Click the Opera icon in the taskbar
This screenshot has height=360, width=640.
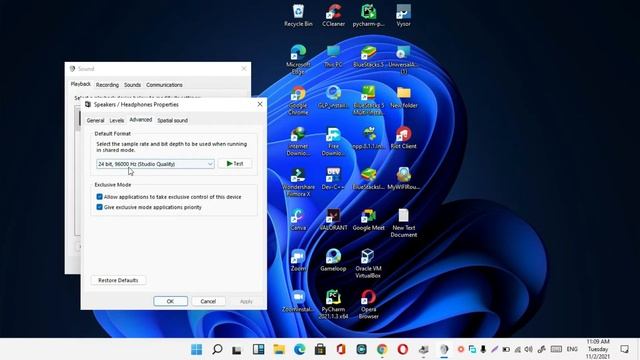tap(402, 349)
